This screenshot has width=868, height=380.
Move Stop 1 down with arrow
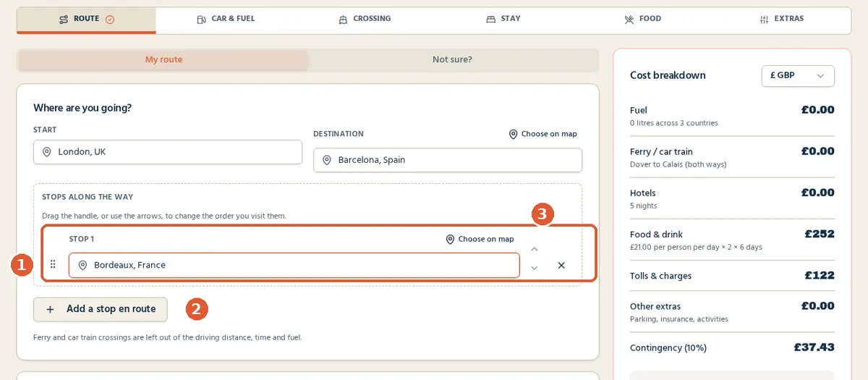[x=535, y=268]
